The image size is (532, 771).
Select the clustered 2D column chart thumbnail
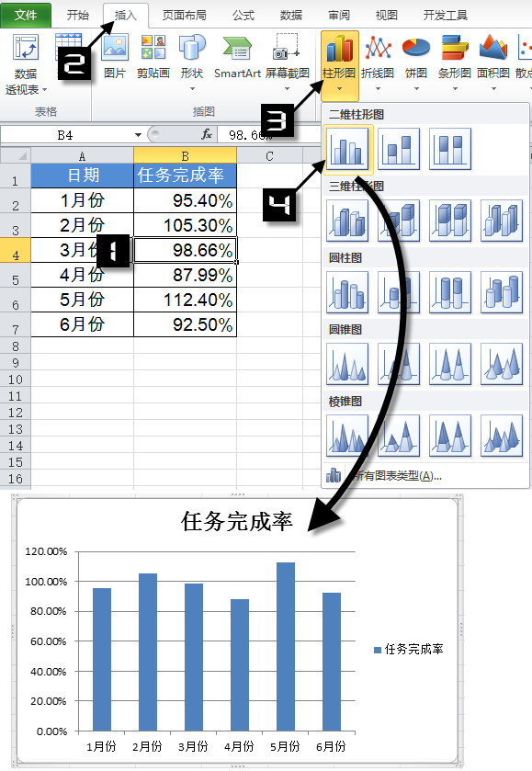pos(347,149)
